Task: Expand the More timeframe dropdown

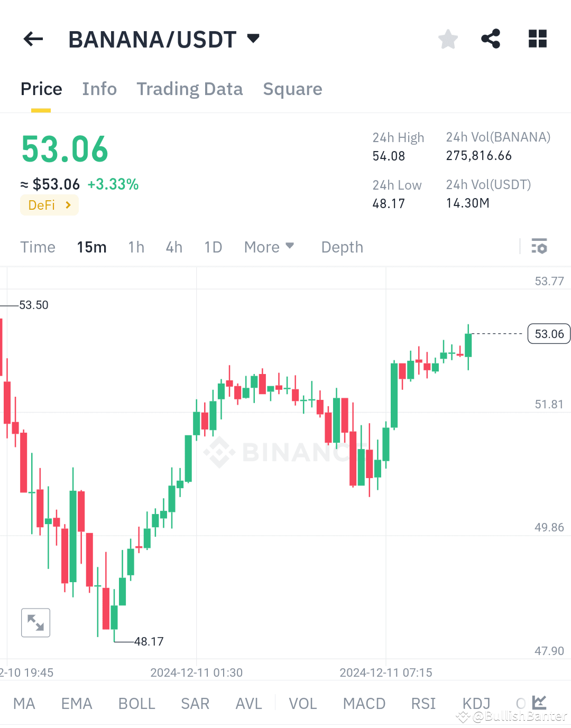Action: tap(269, 247)
